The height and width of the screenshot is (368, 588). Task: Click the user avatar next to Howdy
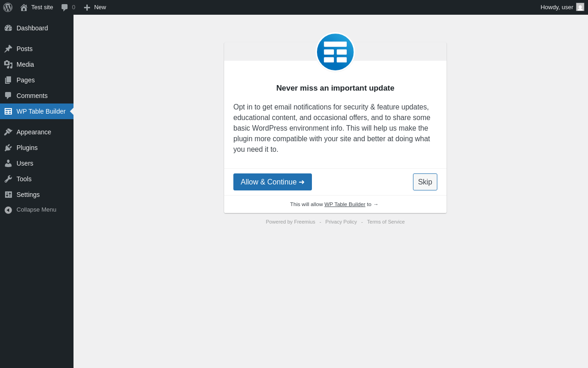580,7
